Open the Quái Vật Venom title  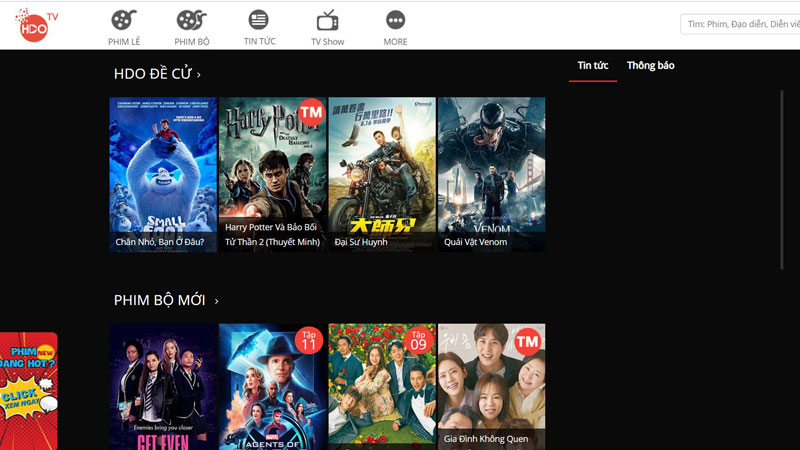(476, 242)
